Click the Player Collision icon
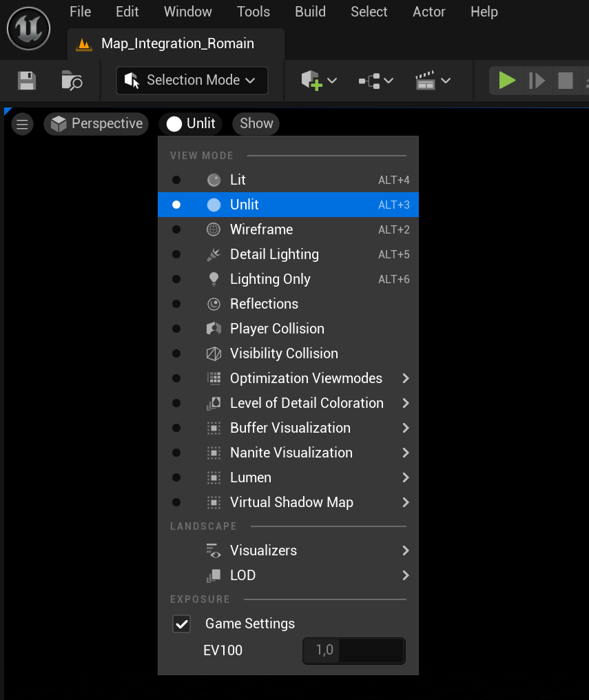Image resolution: width=589 pixels, height=700 pixels. (x=214, y=329)
